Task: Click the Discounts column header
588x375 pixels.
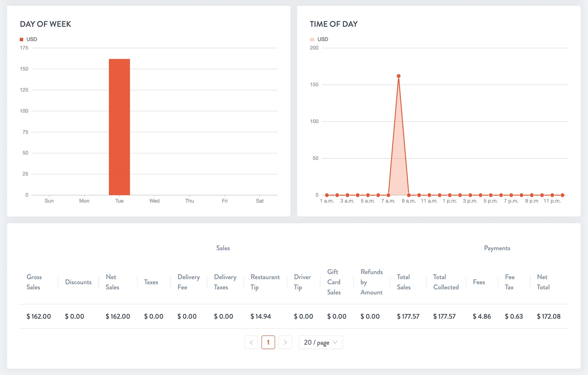Action: click(78, 282)
